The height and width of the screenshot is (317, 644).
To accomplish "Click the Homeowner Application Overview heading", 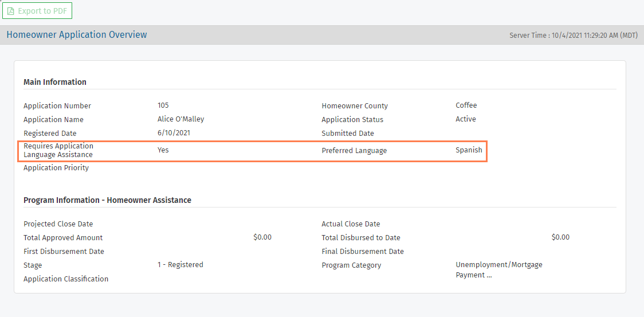I will click(77, 35).
